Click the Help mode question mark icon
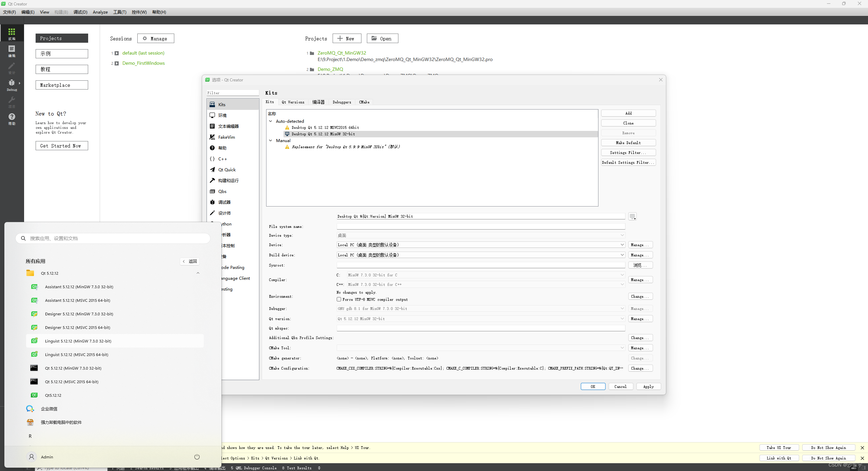 [12, 117]
